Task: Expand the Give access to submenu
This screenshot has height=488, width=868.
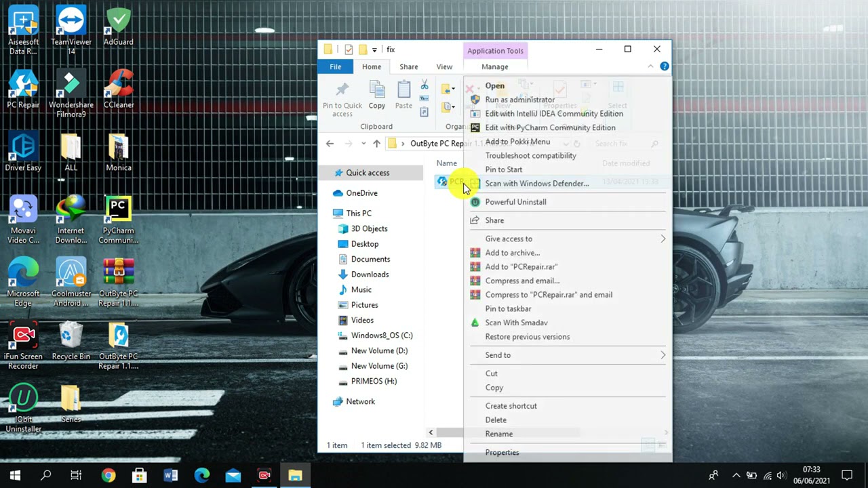Action: [568, 239]
